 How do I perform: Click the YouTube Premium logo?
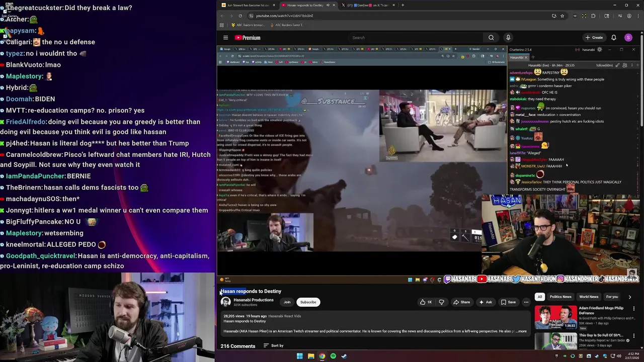[x=248, y=38]
